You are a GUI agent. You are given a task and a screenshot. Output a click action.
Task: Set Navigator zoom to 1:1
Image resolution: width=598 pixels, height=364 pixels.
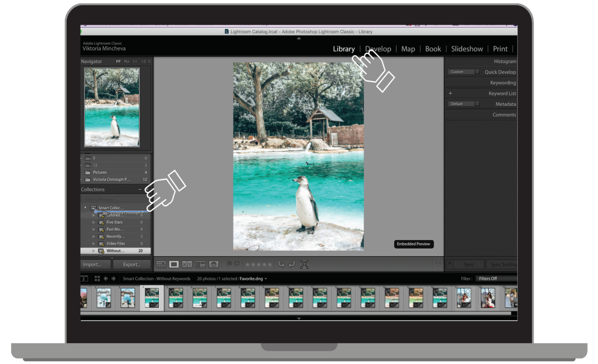click(x=135, y=61)
